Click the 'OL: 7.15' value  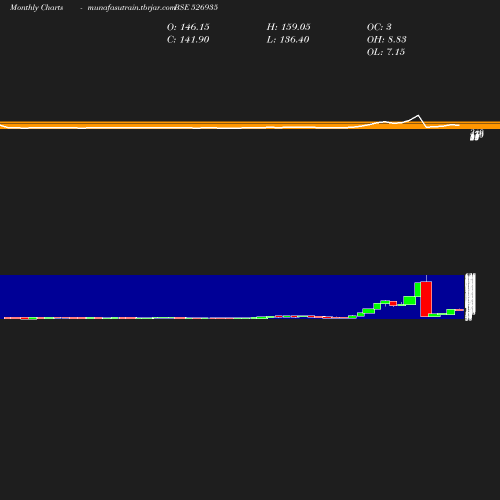click(x=386, y=52)
